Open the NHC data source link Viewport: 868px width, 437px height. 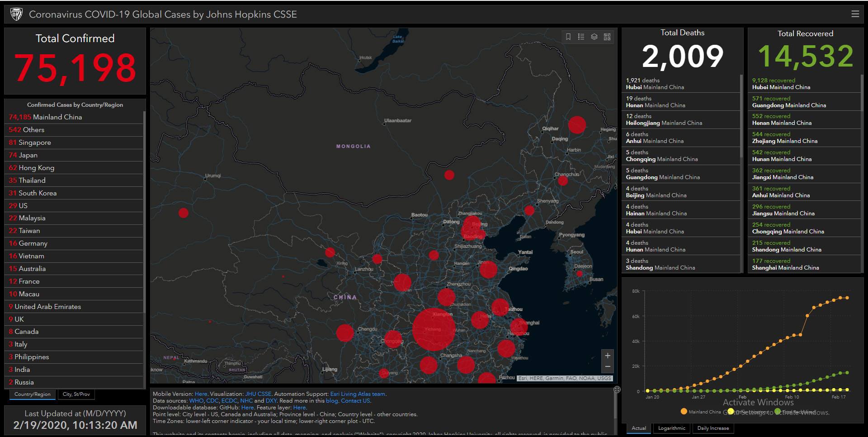point(246,401)
